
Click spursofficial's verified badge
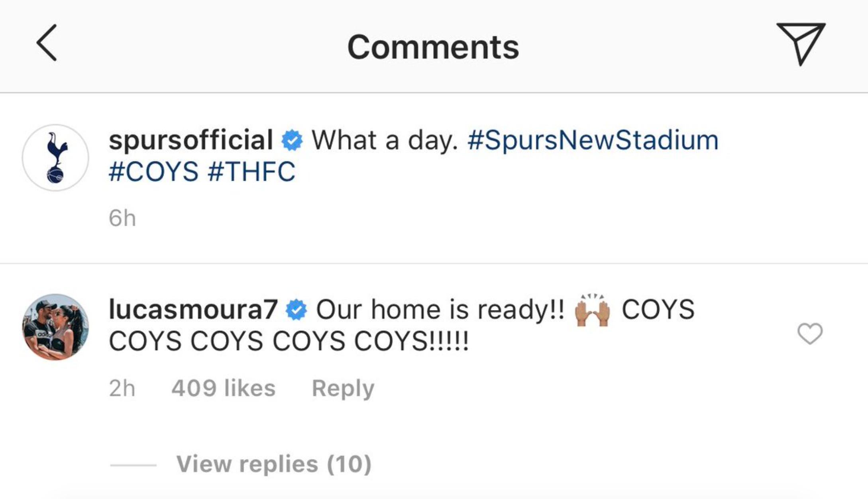(x=292, y=140)
